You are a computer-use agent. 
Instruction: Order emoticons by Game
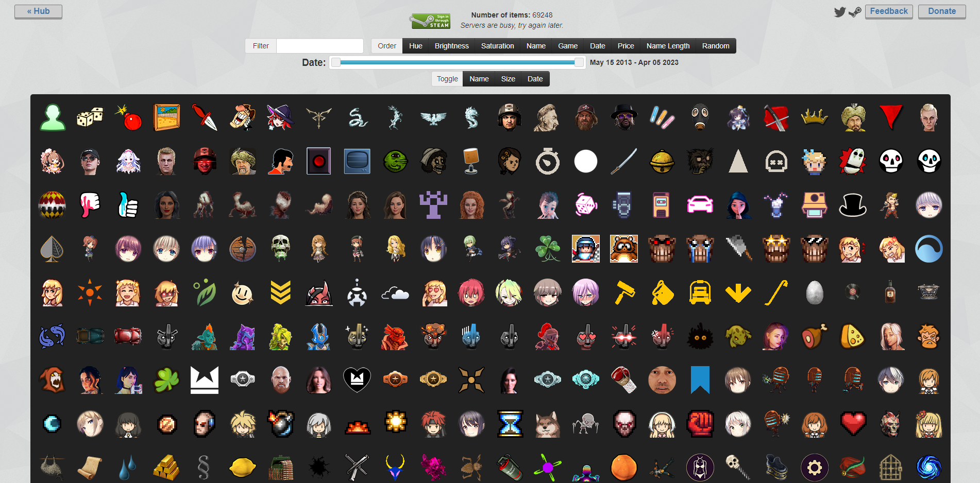(568, 46)
